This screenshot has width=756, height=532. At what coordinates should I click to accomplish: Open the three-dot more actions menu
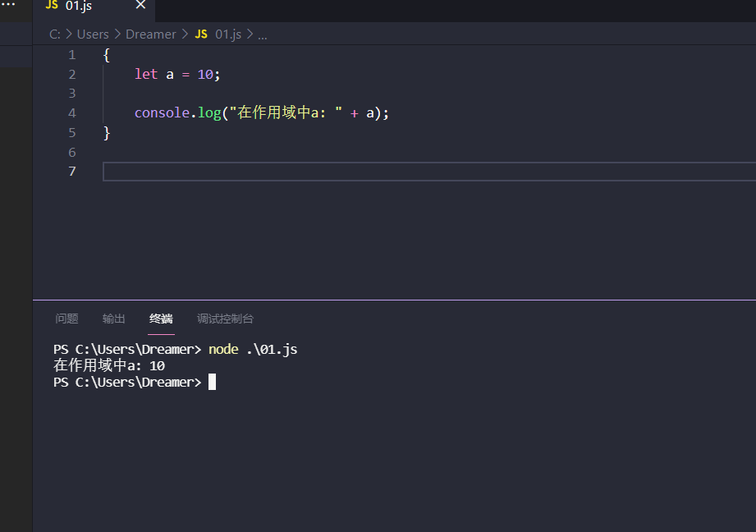pyautogui.click(x=8, y=5)
